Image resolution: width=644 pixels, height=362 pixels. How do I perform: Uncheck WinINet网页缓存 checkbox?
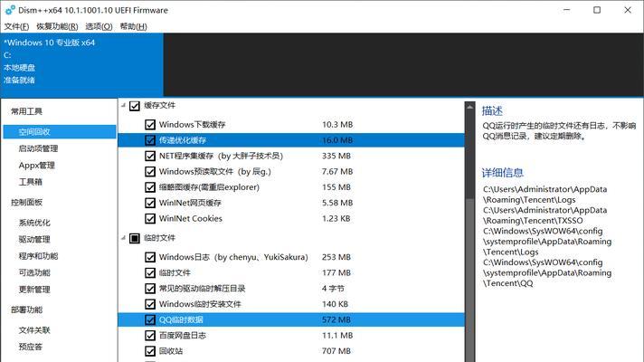point(150,203)
